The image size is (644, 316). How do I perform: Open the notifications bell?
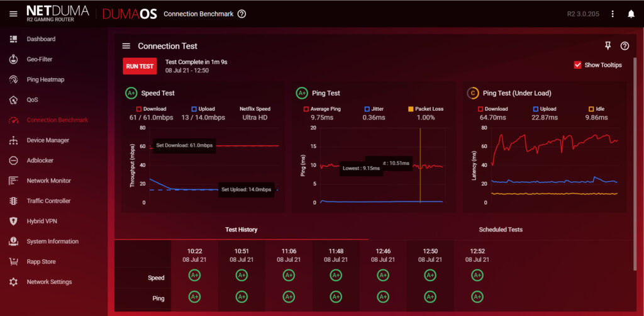631,14
